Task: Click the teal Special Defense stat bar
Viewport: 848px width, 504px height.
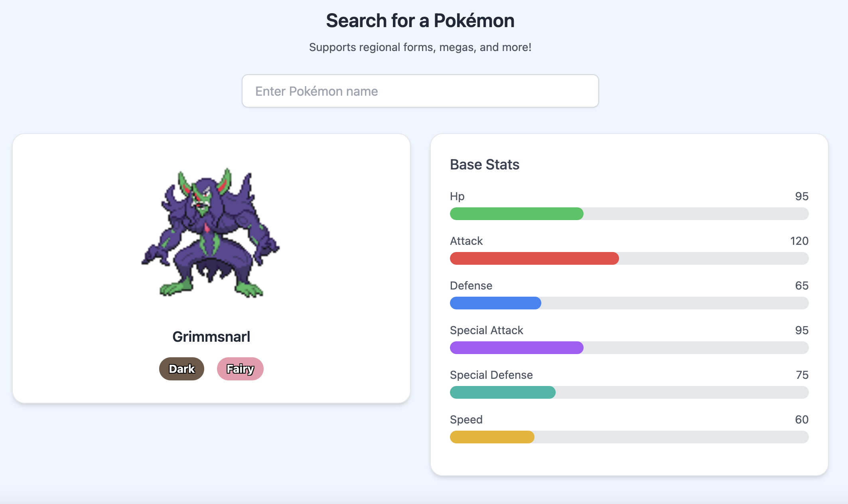Action: click(503, 392)
